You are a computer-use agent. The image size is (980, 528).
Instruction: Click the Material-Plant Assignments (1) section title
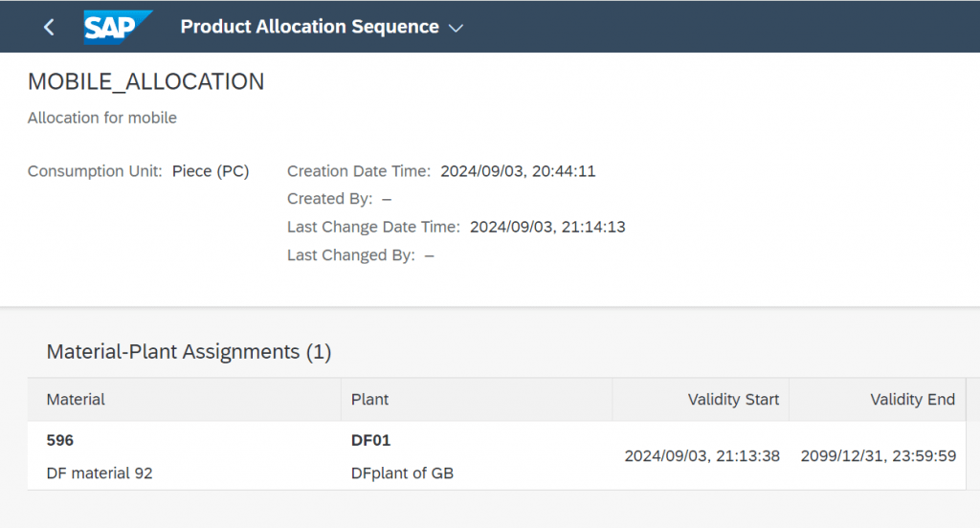point(189,352)
